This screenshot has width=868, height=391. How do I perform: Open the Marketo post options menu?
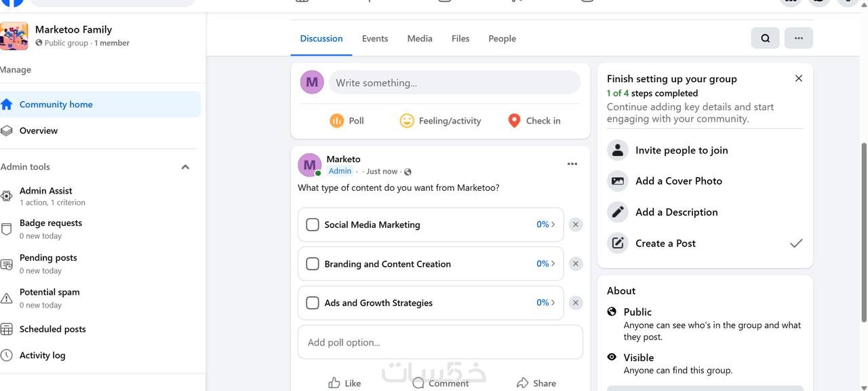(572, 164)
